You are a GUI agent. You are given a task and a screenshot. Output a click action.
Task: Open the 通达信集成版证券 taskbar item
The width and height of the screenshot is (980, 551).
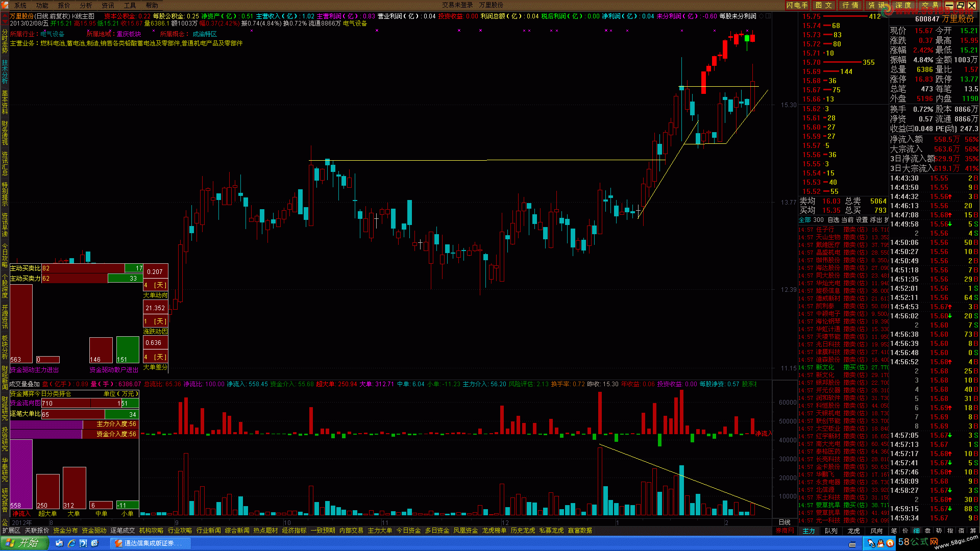tap(150, 543)
